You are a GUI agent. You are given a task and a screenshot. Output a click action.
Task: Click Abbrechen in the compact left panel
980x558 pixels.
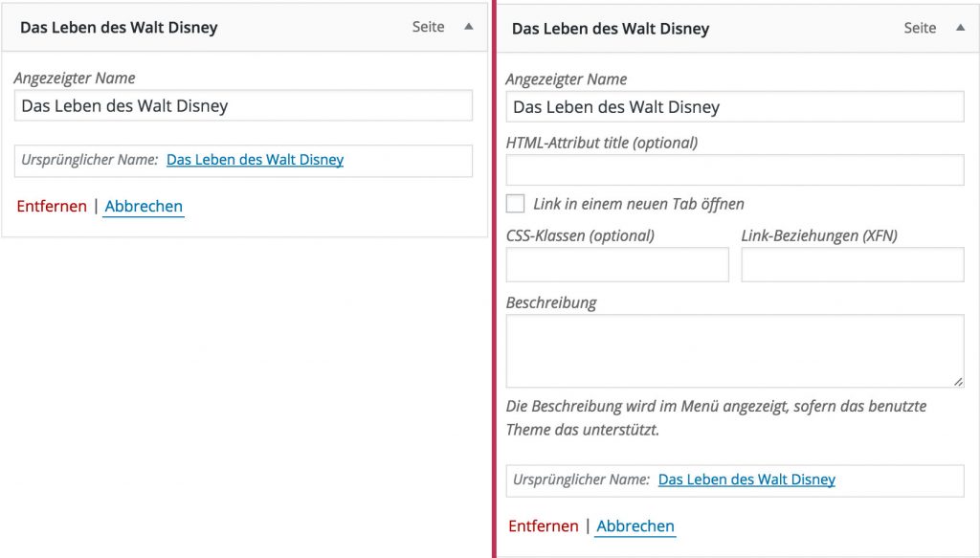(x=144, y=206)
